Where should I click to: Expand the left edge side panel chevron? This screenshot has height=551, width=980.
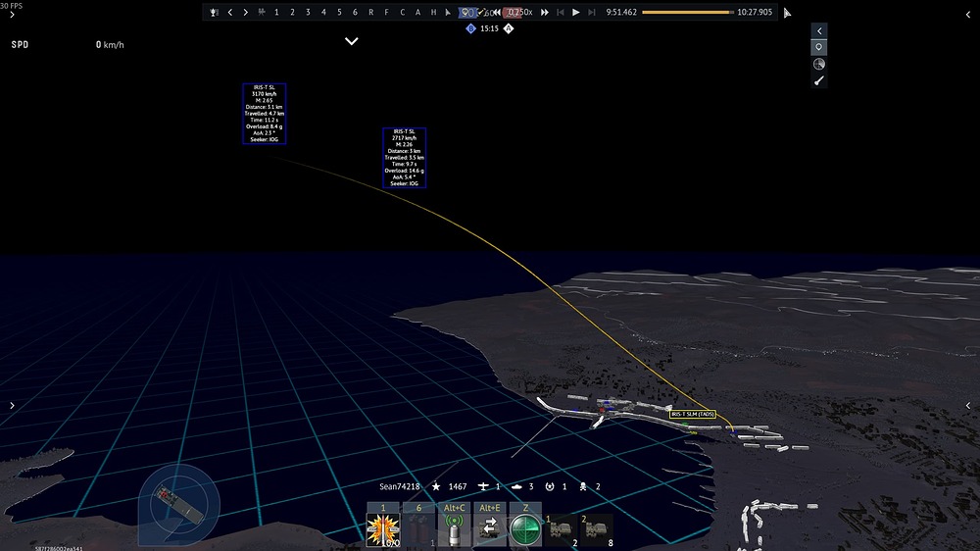pyautogui.click(x=12, y=405)
